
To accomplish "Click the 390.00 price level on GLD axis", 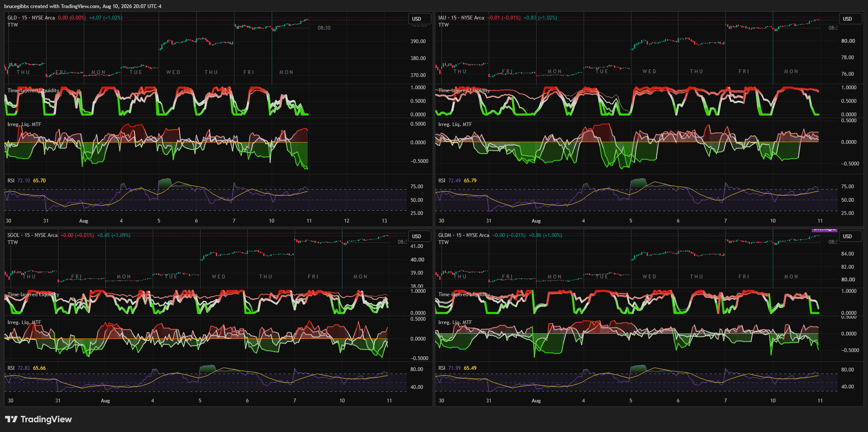I will coord(418,41).
